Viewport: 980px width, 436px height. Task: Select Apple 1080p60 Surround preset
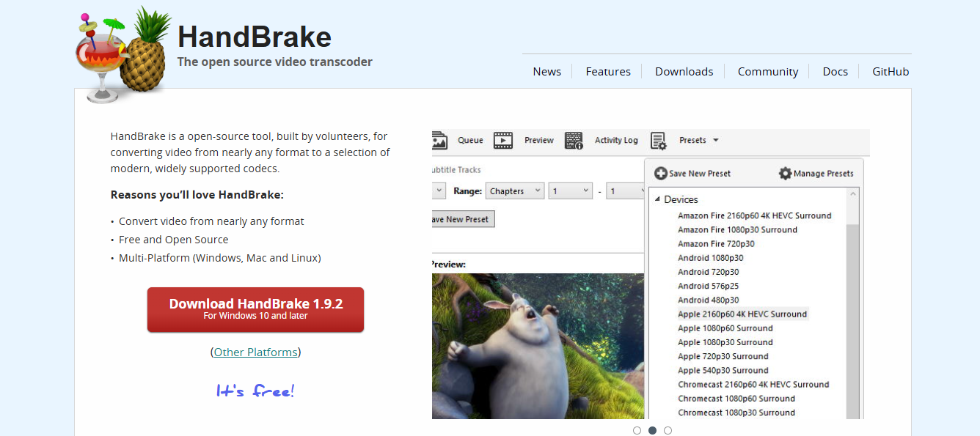725,328
